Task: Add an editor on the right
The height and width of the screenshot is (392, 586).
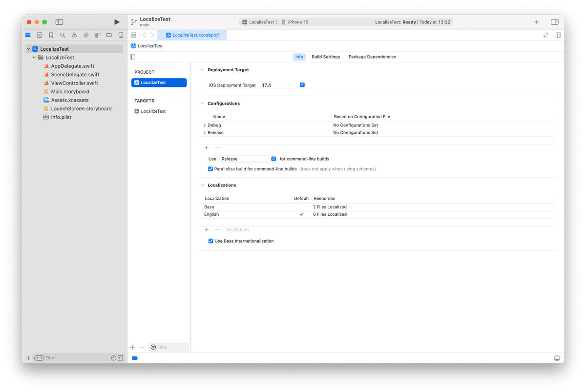Action: 558,35
